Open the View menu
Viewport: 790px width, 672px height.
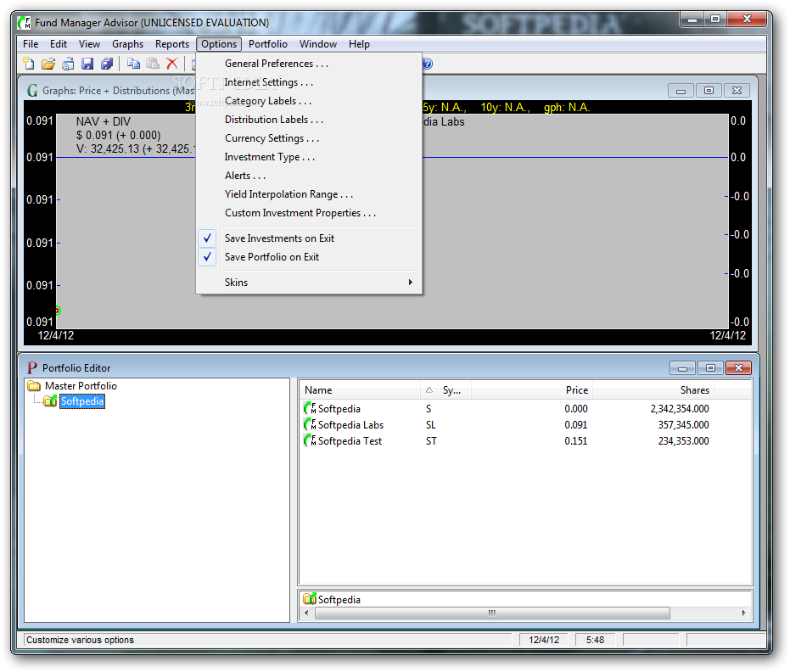click(89, 44)
